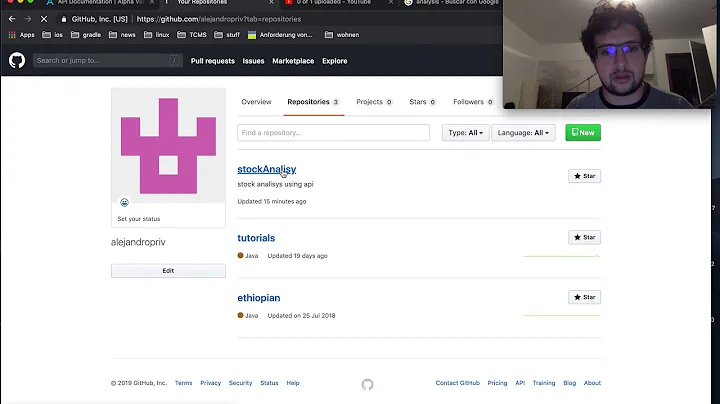Open API footer link
The height and width of the screenshot is (404, 720).
pyautogui.click(x=520, y=383)
